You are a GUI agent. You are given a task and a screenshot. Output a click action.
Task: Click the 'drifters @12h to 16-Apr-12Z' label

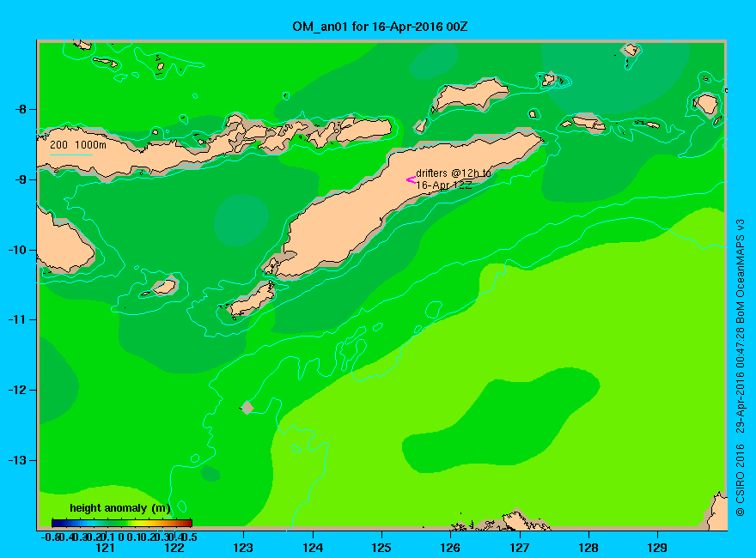point(454,179)
